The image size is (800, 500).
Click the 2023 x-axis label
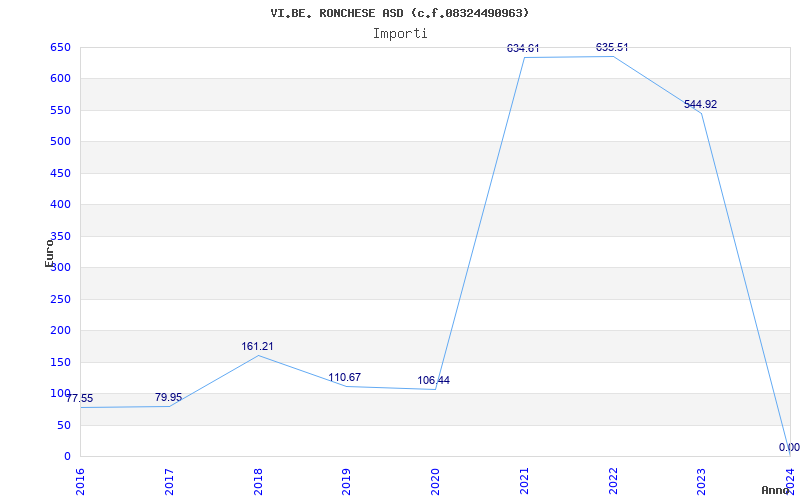click(702, 482)
